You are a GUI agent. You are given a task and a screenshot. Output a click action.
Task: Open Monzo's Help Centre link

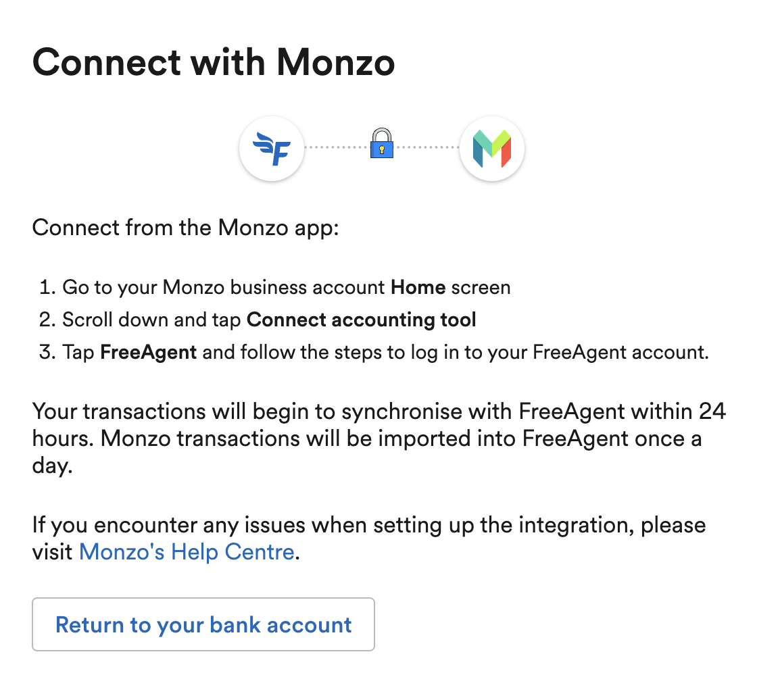pyautogui.click(x=187, y=552)
